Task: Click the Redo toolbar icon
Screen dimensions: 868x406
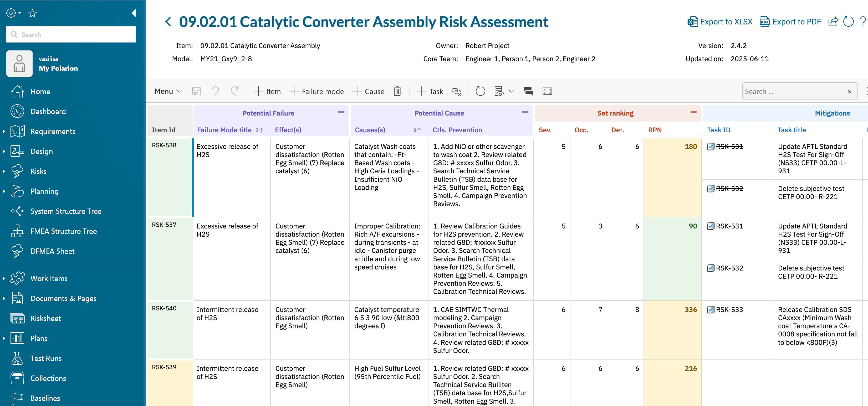Action: pos(234,91)
